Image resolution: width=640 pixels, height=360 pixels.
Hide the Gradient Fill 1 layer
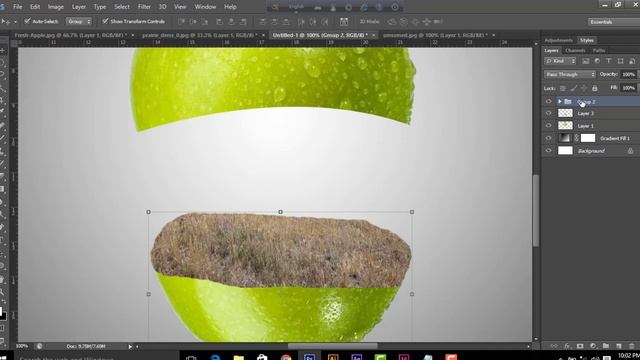[549, 138]
